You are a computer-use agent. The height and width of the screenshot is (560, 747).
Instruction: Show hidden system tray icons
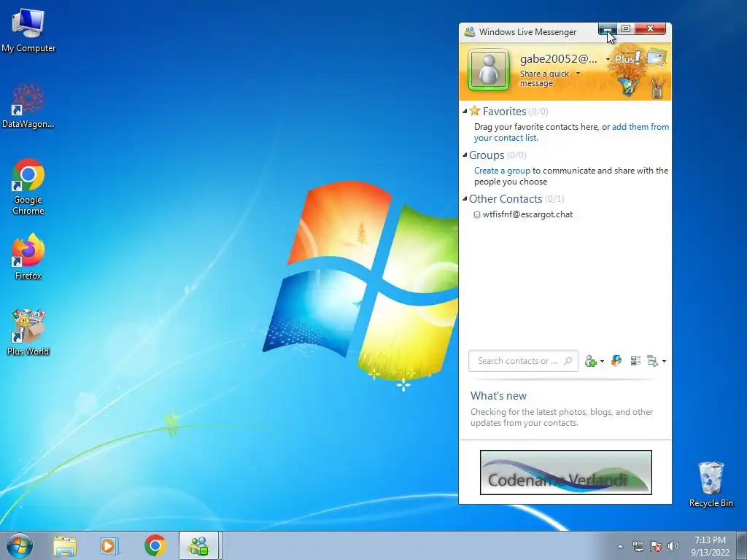620,547
